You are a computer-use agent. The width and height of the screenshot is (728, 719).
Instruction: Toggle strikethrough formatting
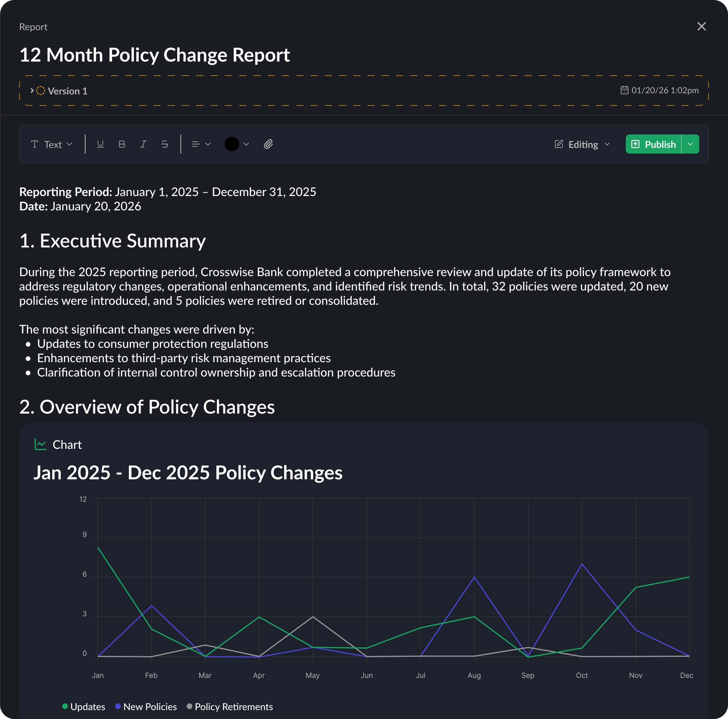[165, 144]
